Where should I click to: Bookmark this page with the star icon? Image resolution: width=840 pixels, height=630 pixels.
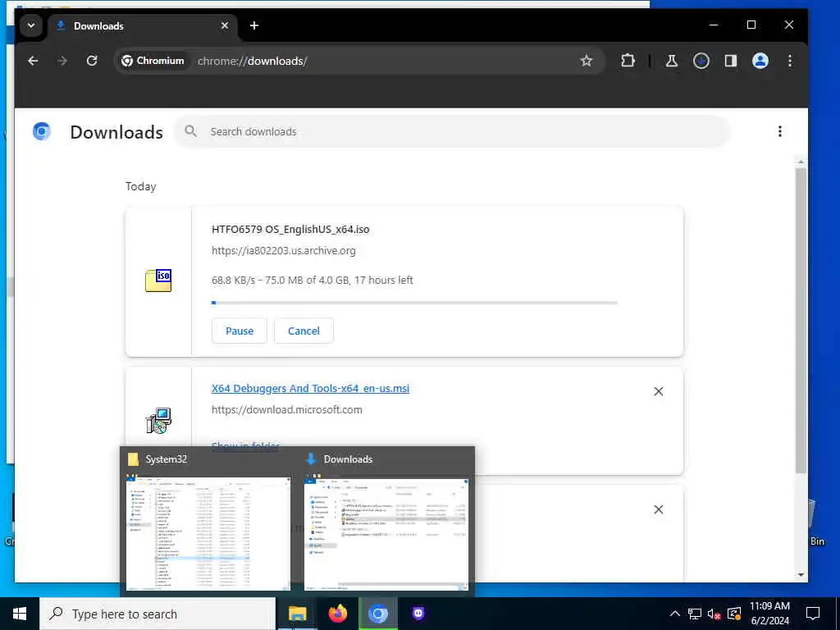[x=587, y=61]
